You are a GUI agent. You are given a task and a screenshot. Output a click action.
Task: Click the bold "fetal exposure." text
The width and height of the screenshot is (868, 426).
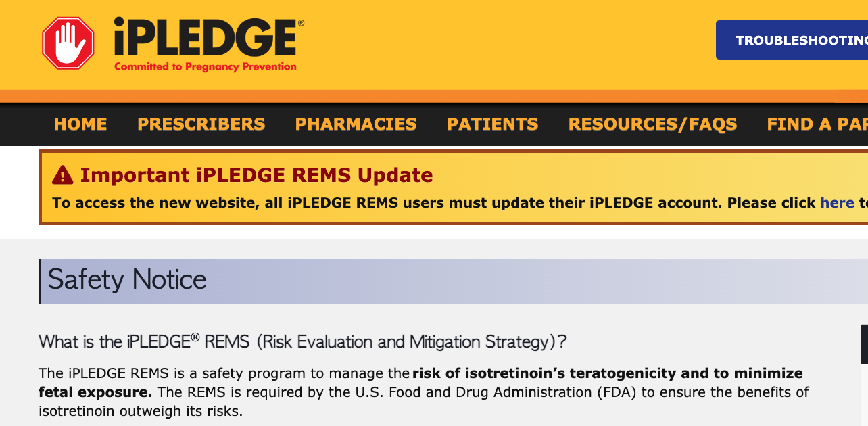(95, 392)
